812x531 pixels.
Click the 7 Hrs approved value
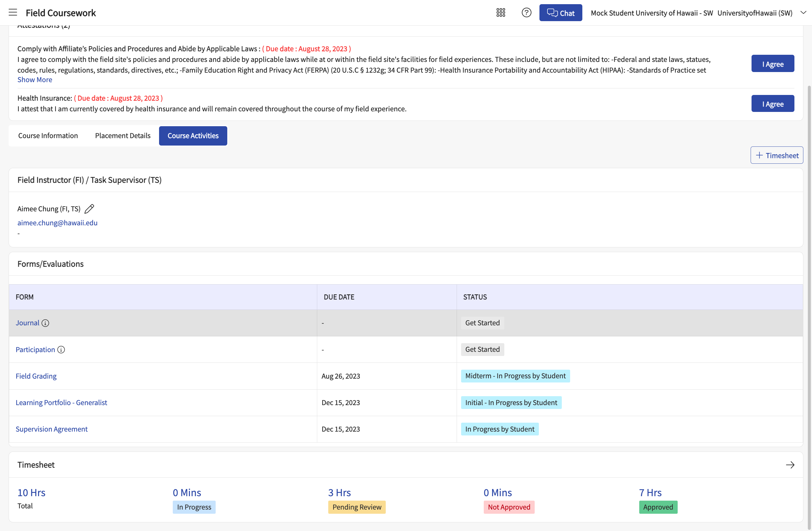point(650,493)
